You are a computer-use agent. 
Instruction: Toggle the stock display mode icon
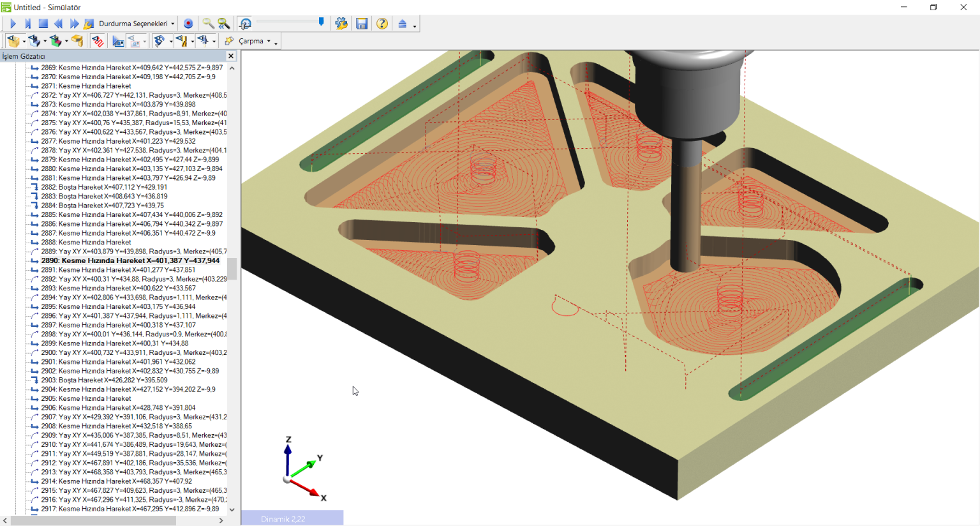tap(13, 40)
